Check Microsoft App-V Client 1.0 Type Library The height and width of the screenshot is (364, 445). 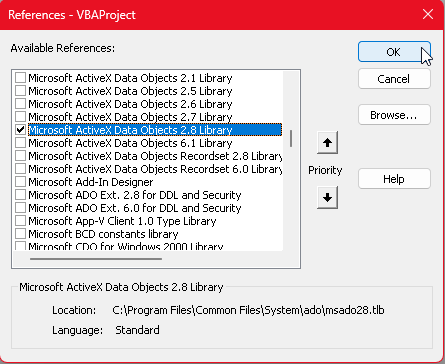(x=21, y=221)
